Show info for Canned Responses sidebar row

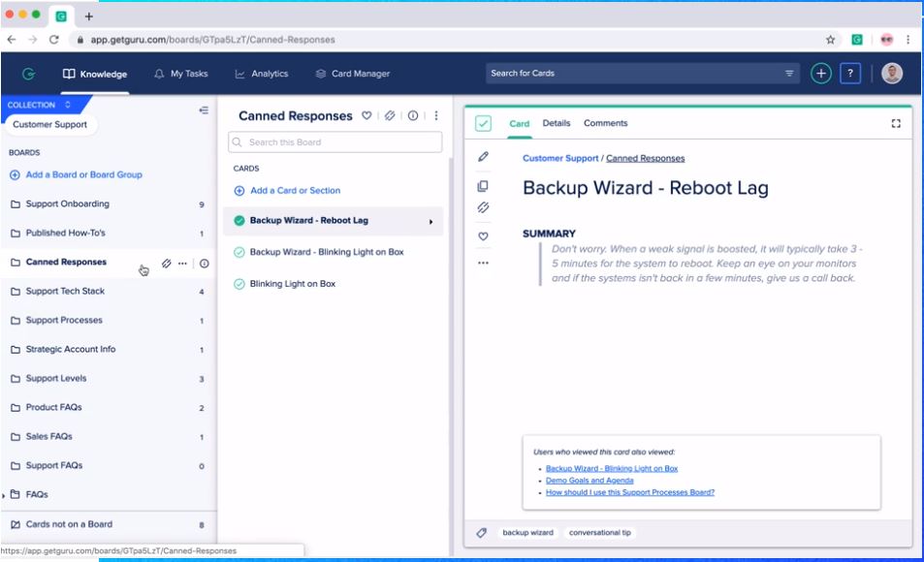204,264
